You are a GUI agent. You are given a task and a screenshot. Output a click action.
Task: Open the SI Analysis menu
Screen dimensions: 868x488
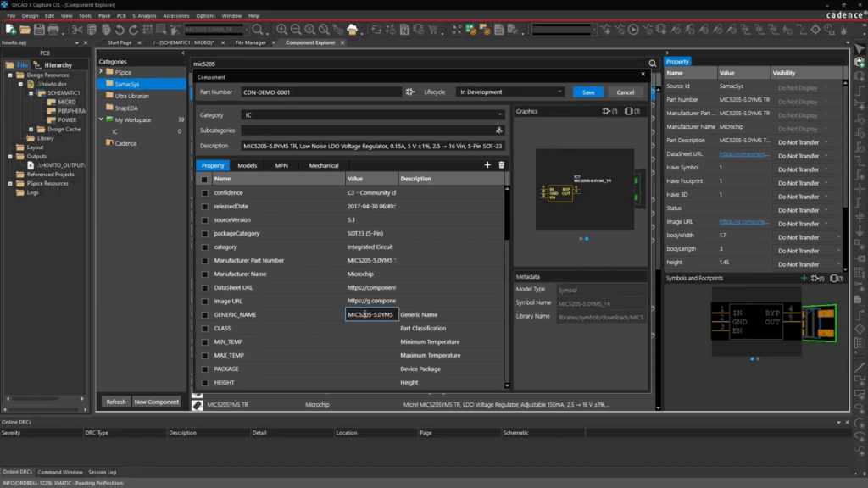[145, 15]
